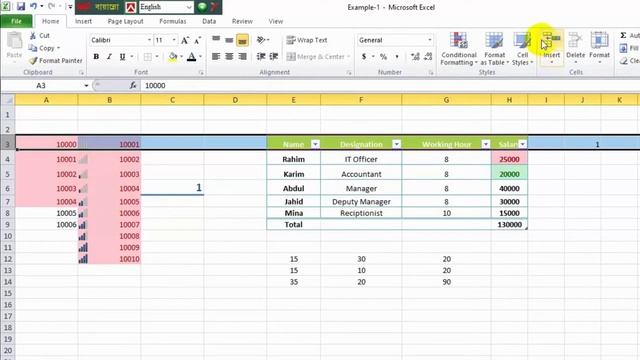Click the Increase Decimal icon
Screen dimensions: 640x360
pos(415,57)
